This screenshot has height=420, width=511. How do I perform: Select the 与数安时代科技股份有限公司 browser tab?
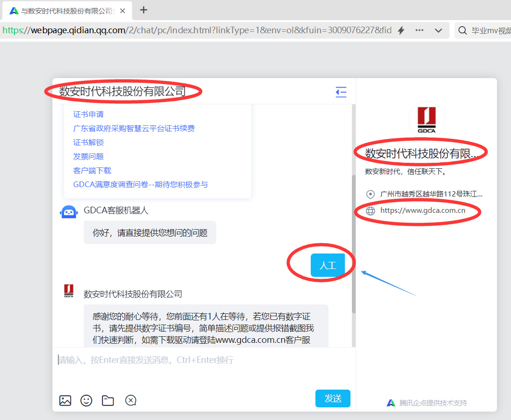[67, 11]
